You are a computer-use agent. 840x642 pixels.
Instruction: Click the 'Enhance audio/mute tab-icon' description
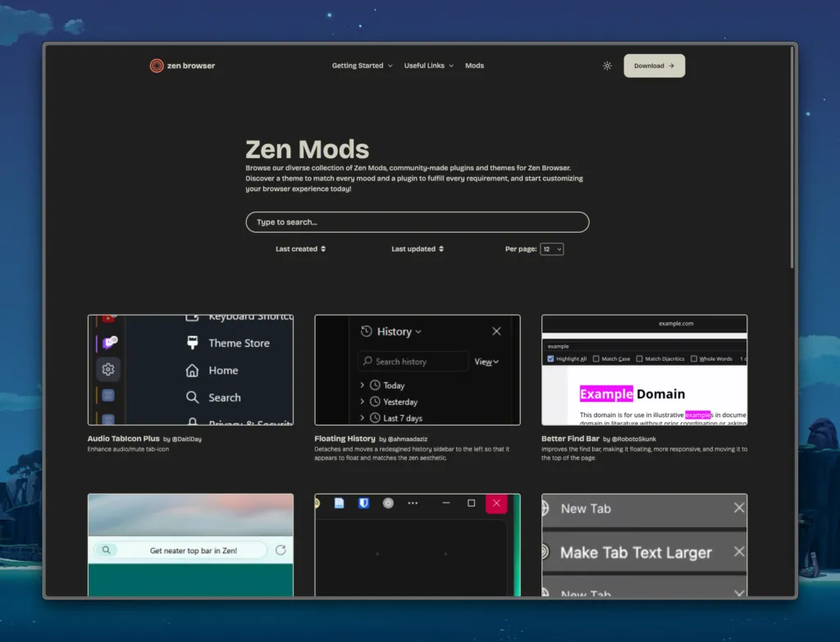pyautogui.click(x=128, y=449)
